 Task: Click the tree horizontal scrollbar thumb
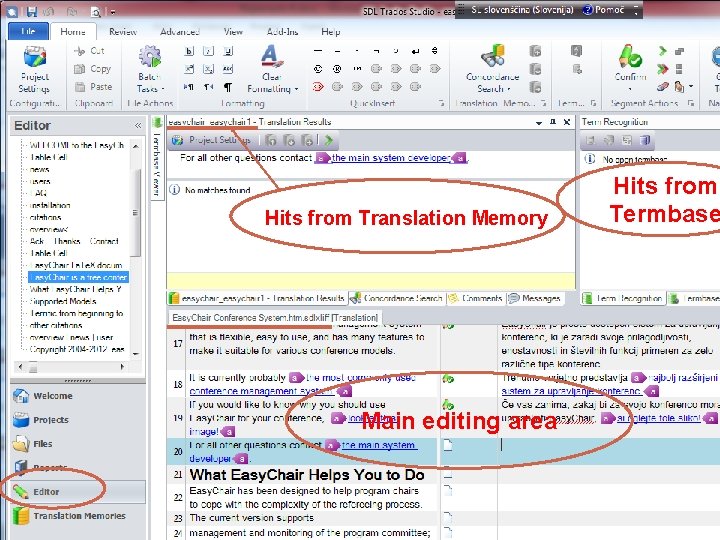[x=33, y=367]
